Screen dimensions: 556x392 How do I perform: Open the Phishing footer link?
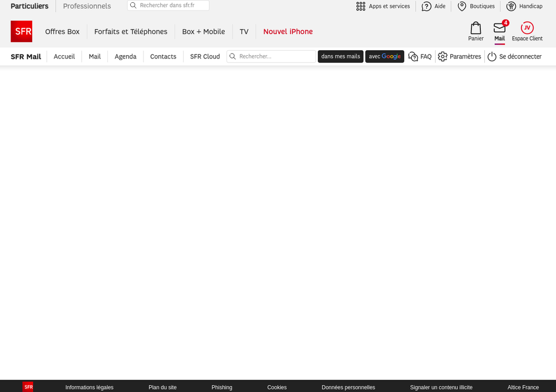(222, 387)
